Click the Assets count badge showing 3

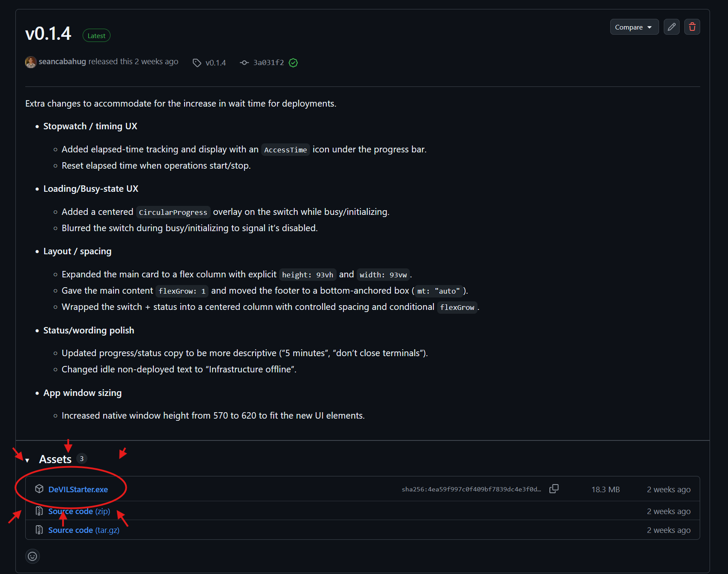pos(81,458)
